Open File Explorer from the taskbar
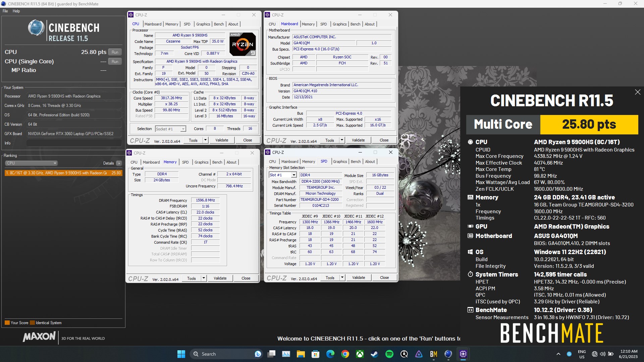Screen dimensions: 644x362 point(301,354)
